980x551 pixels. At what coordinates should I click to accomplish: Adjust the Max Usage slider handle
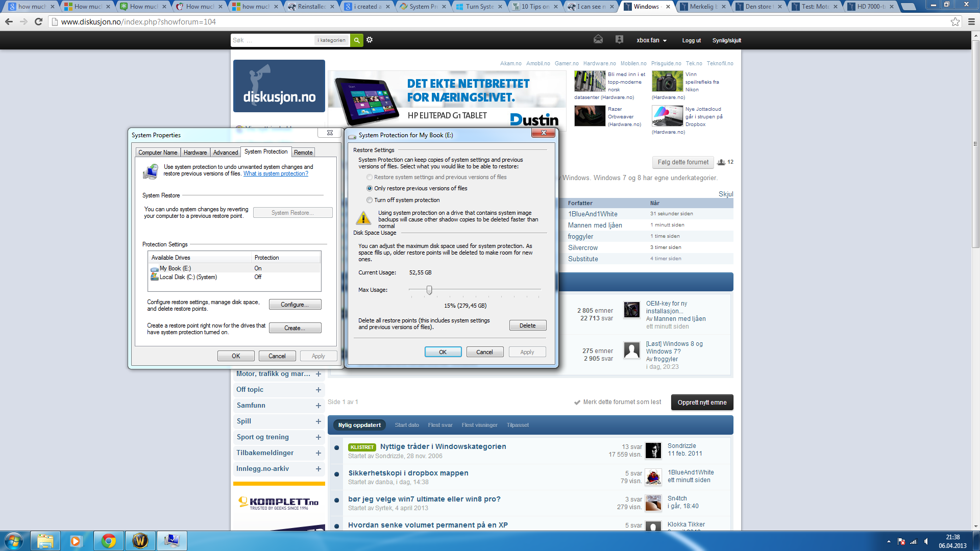click(x=429, y=290)
